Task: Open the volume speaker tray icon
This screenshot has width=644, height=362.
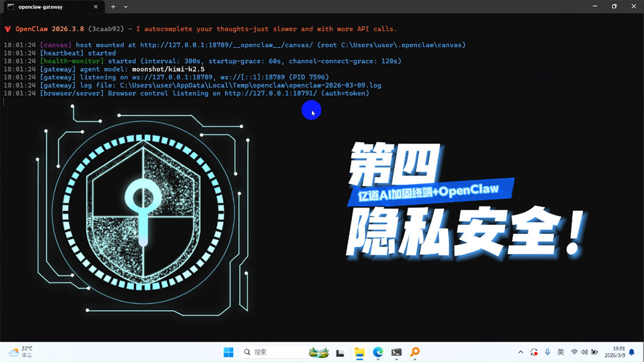Action: (x=584, y=352)
